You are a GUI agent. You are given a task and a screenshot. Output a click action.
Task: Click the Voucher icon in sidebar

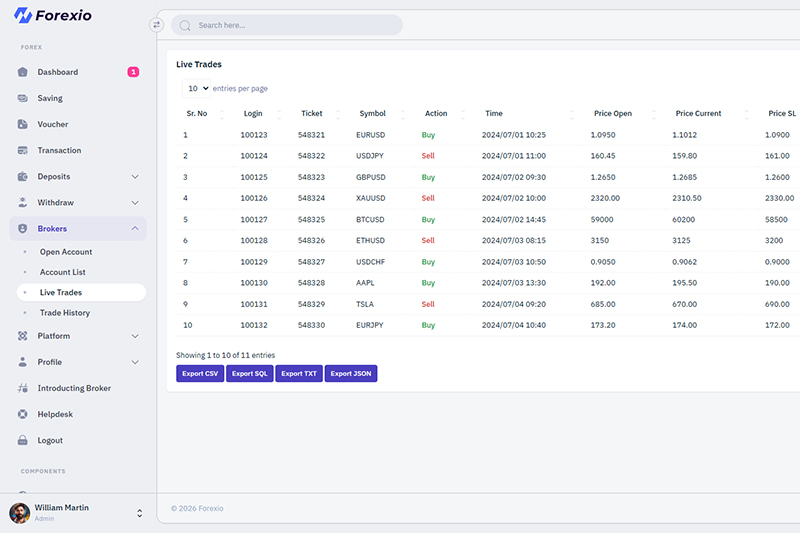coord(23,124)
